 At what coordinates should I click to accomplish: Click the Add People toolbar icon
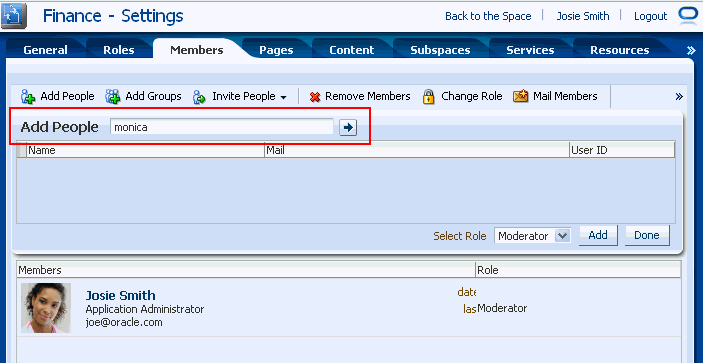(28, 97)
